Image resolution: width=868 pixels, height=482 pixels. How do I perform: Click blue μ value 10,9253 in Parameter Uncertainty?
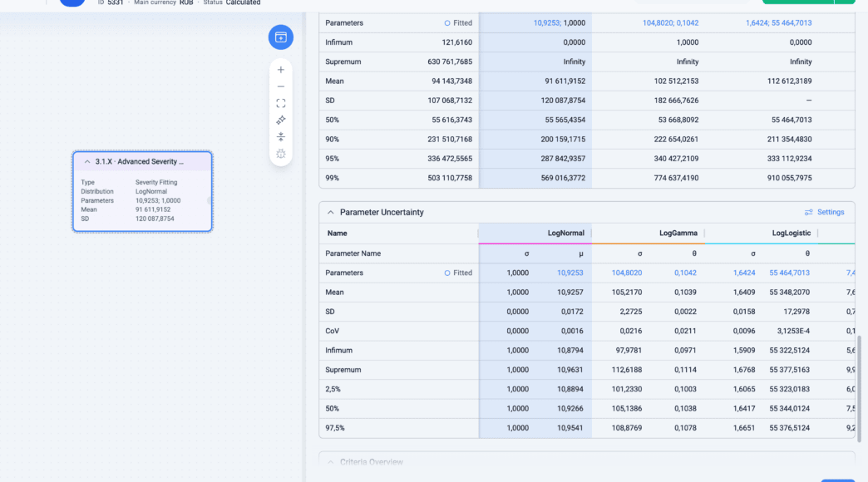point(570,273)
